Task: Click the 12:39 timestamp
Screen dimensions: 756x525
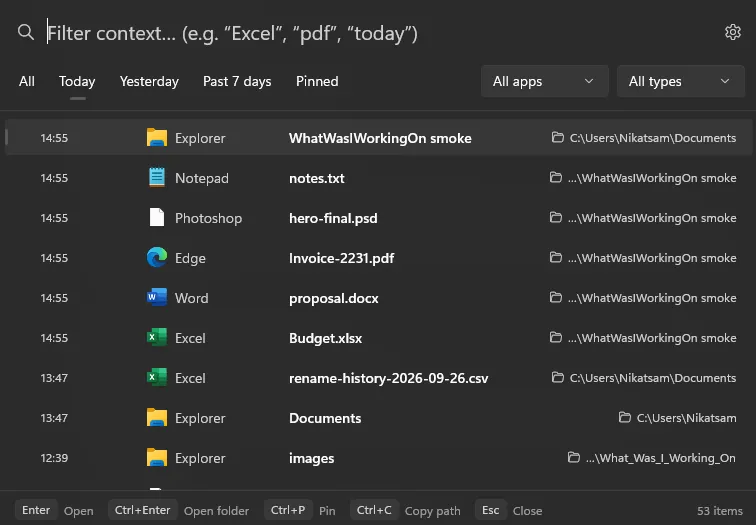Action: tap(54, 458)
